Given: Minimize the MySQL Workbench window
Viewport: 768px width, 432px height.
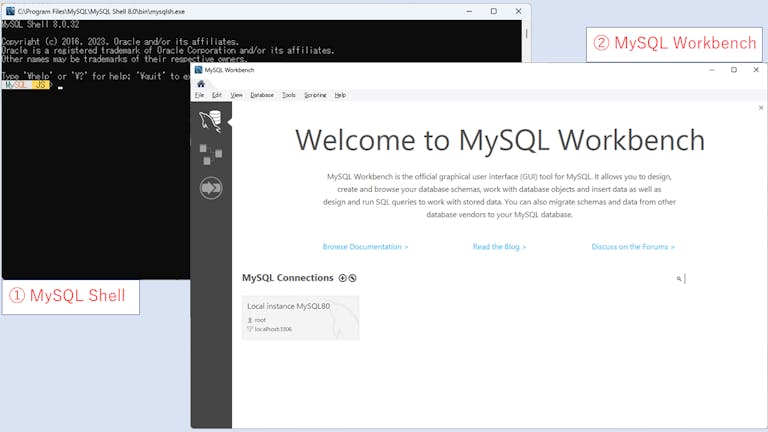Looking at the screenshot, I should (x=712, y=70).
